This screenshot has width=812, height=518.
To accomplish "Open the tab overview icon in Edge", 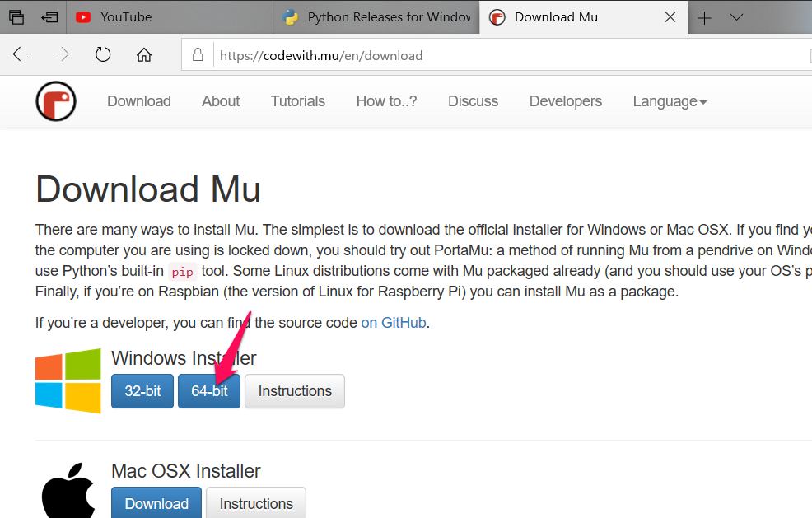I will 16,17.
